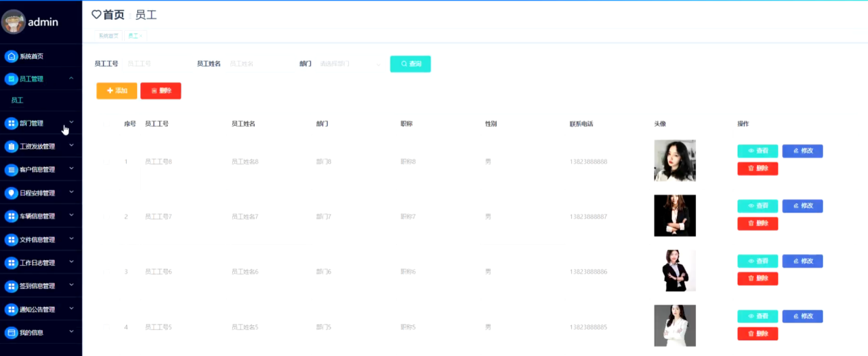Tick the checkbox for row 员工工号8

pyautogui.click(x=106, y=162)
